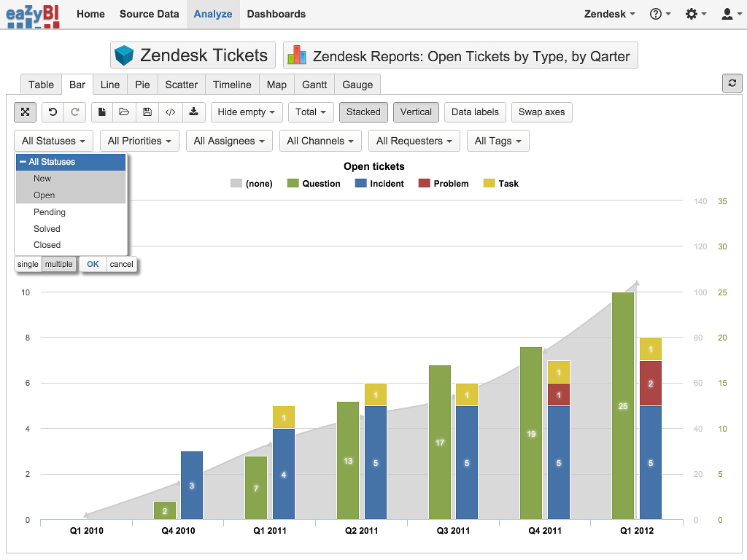Open a saved report via folder icon
747x560 pixels.
tap(124, 112)
